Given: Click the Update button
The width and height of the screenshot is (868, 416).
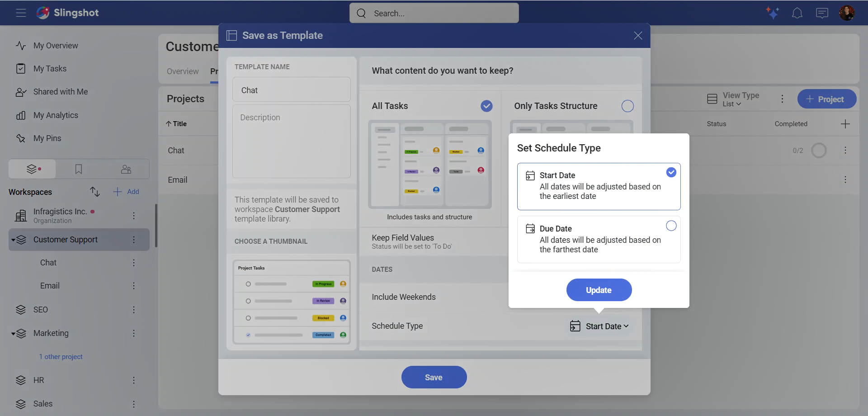Looking at the screenshot, I should (x=599, y=290).
